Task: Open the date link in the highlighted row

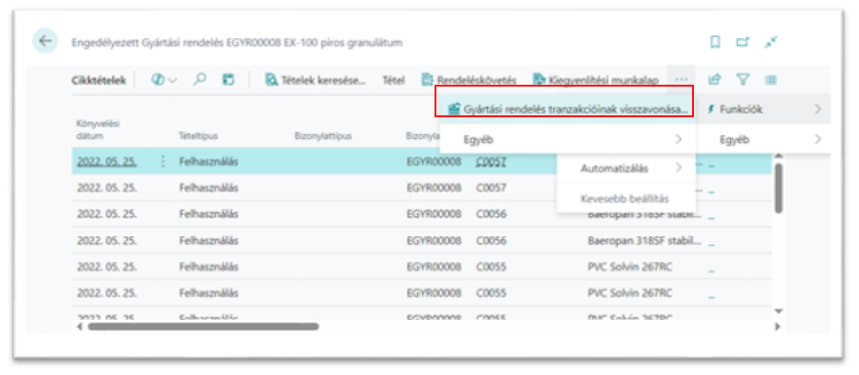Action: (107, 161)
